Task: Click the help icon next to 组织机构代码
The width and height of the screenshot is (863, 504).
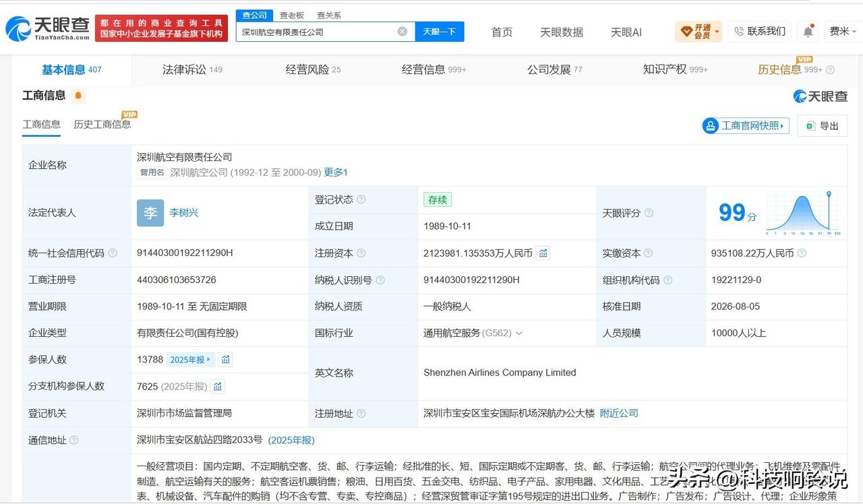Action: tap(667, 280)
